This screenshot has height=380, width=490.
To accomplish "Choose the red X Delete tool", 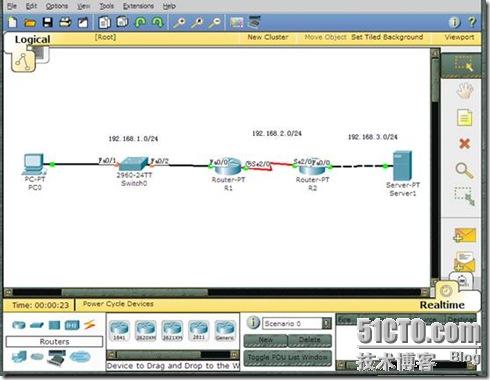I will pyautogui.click(x=464, y=144).
